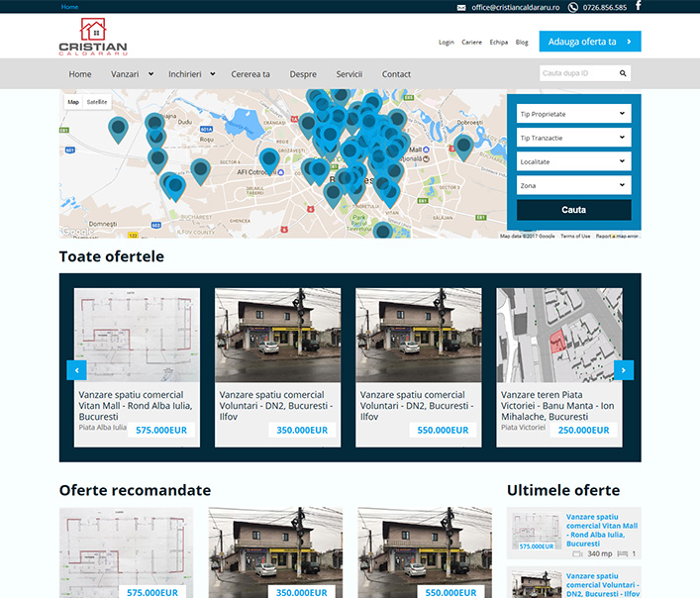
Task: Click the Echipa link
Action: coord(499,43)
